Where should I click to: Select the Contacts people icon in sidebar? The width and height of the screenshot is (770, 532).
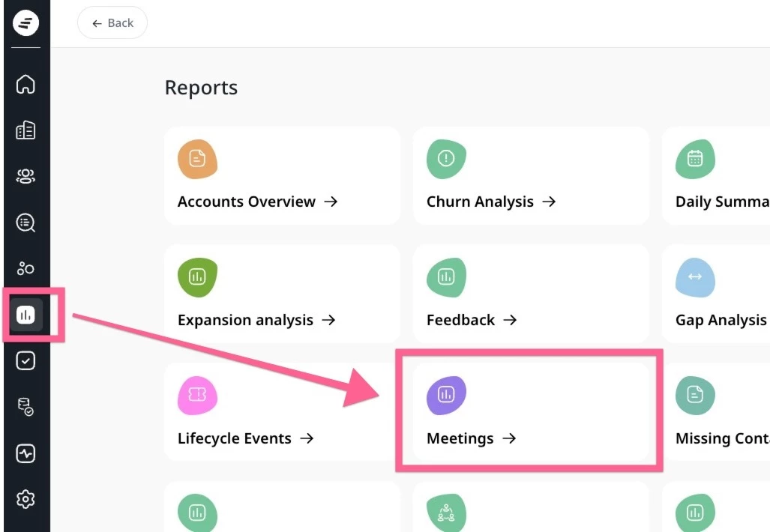point(25,176)
